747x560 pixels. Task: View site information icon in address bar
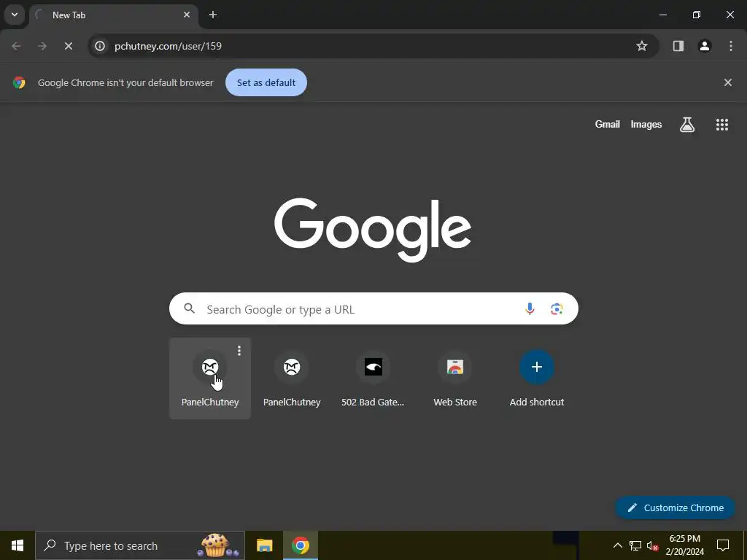99,46
